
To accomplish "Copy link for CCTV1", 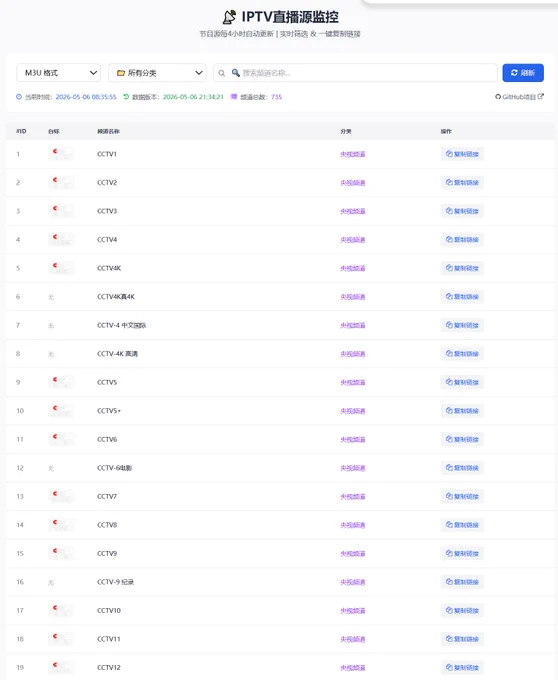I will [x=462, y=154].
